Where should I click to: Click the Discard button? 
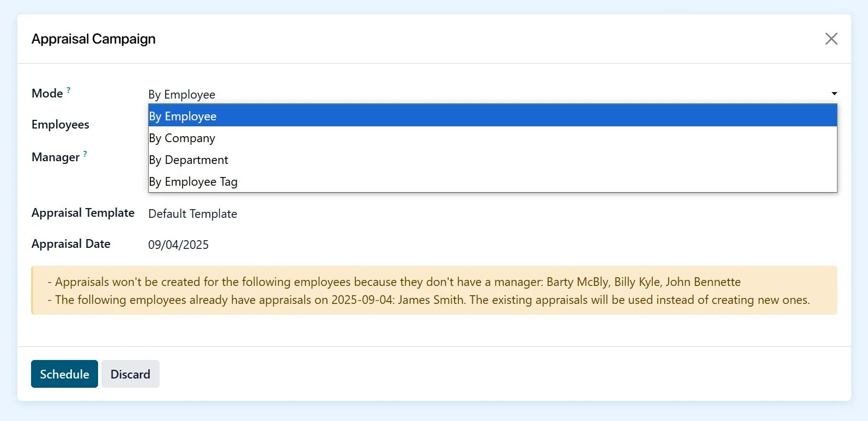[x=130, y=374]
